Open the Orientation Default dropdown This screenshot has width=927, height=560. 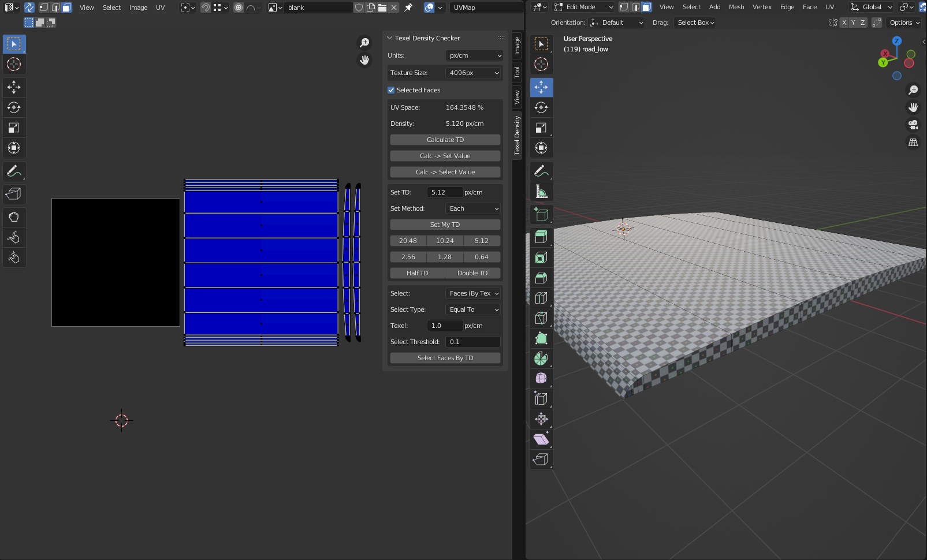(616, 23)
